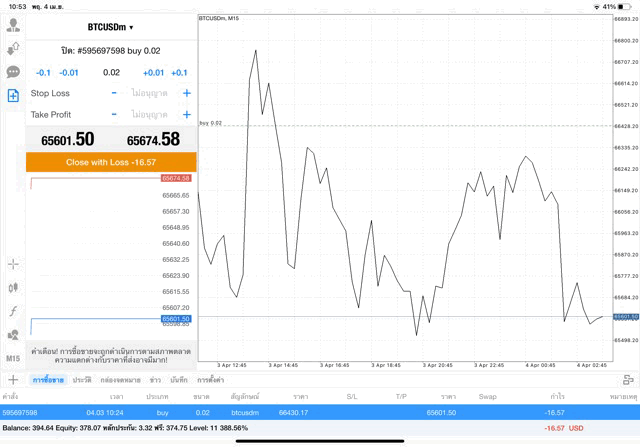Switch to the ประวัติ tab
Image resolution: width=640 pixels, height=447 pixels.
pyautogui.click(x=81, y=380)
